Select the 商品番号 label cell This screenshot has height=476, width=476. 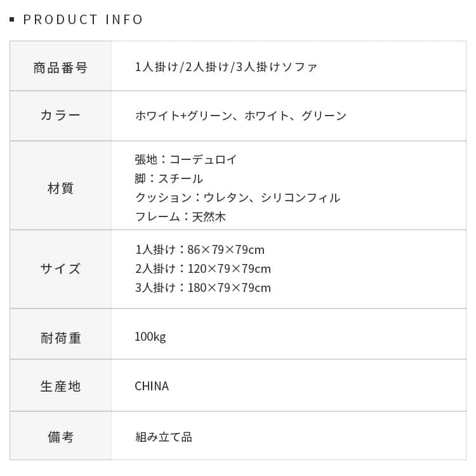pos(60,67)
